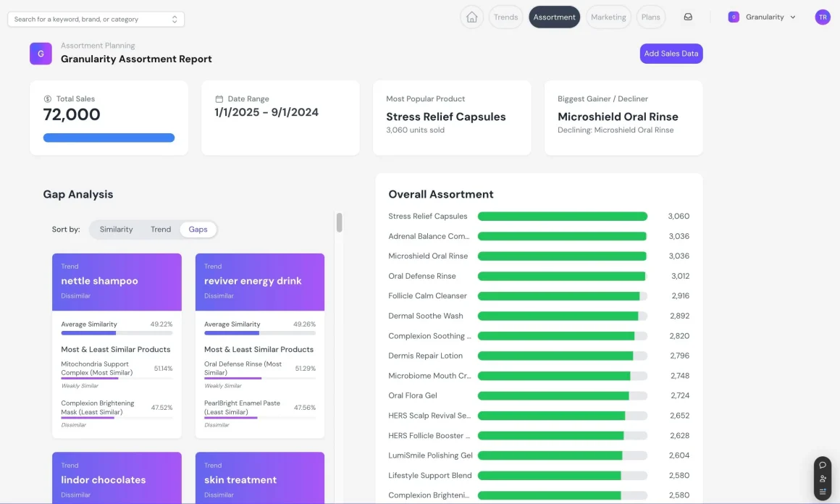The image size is (840, 504).
Task: Click the Gap Analysis vertical scrollbar
Action: [339, 223]
